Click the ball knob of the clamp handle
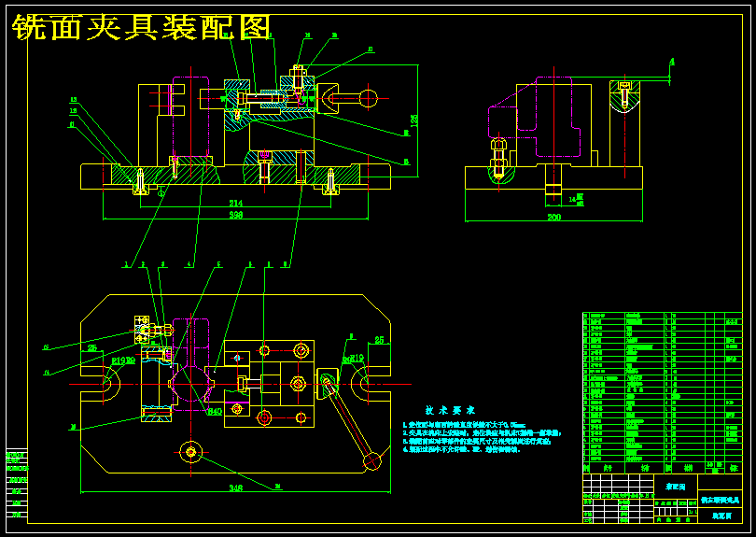 click(x=369, y=98)
